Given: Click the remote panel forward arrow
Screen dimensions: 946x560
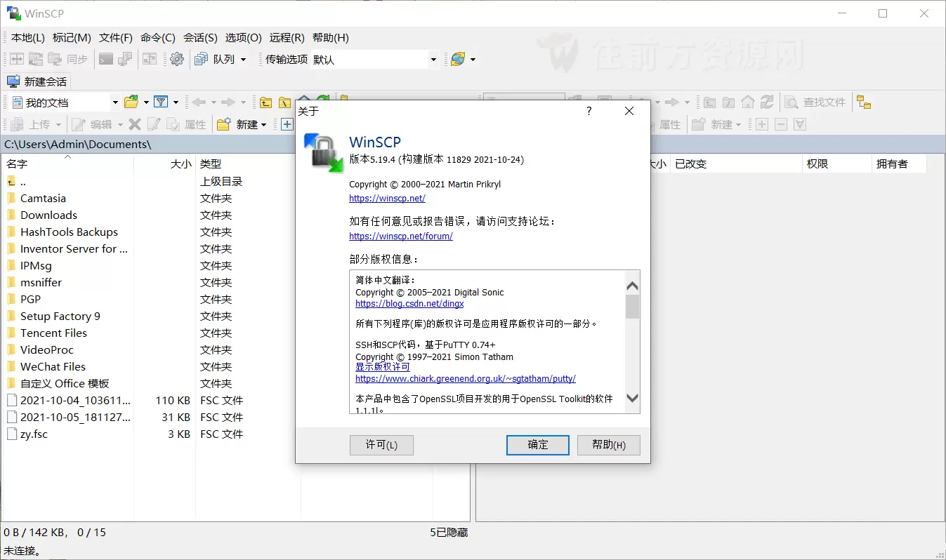Looking at the screenshot, I should tap(671, 102).
